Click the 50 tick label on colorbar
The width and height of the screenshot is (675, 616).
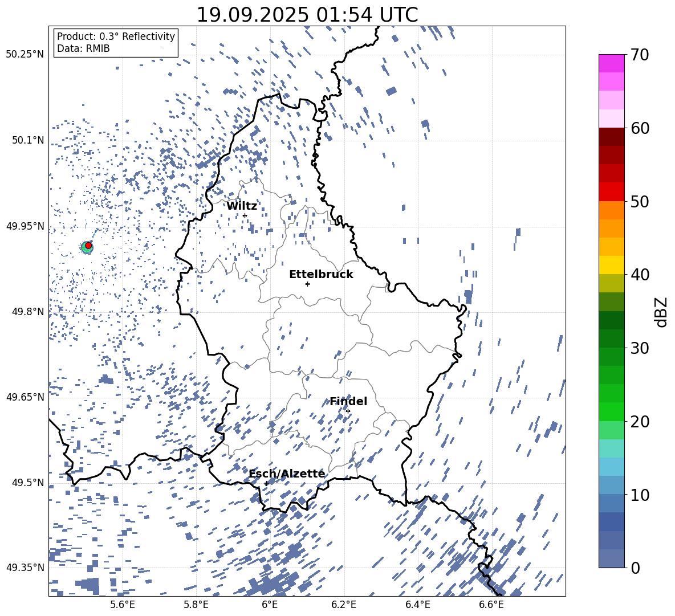[640, 201]
